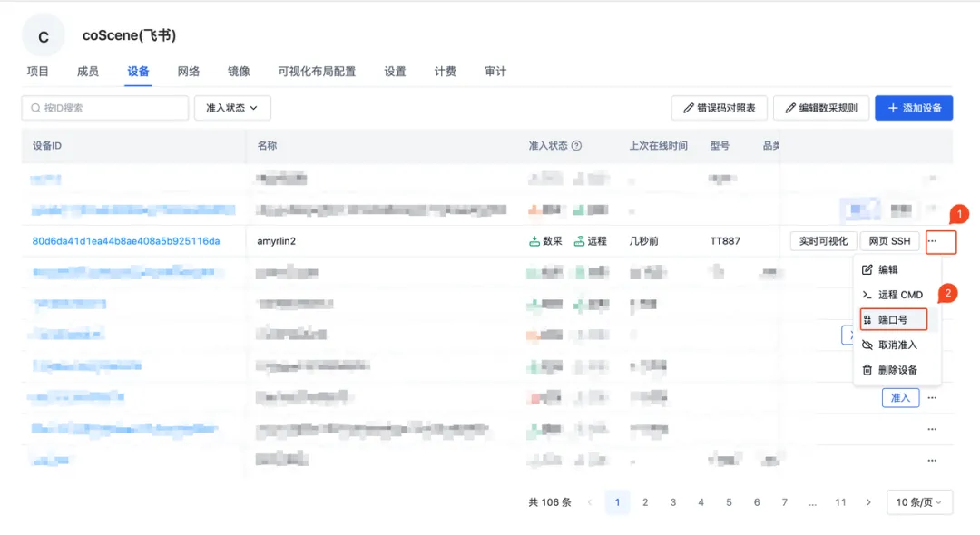Open 远程 CMD from the device menu
Viewport: 980px width, 535px height.
click(898, 294)
